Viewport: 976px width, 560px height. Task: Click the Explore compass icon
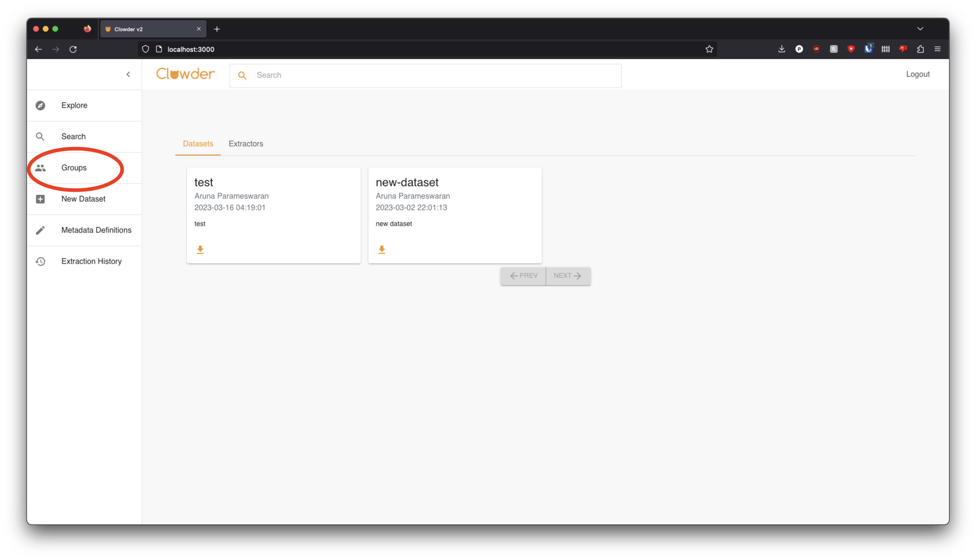pos(40,105)
